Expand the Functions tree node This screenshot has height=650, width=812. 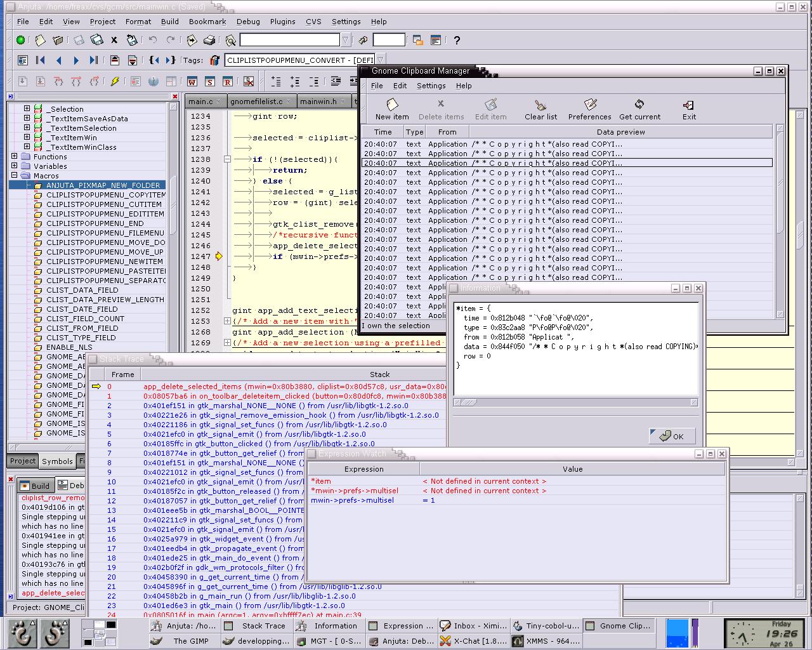[x=15, y=156]
